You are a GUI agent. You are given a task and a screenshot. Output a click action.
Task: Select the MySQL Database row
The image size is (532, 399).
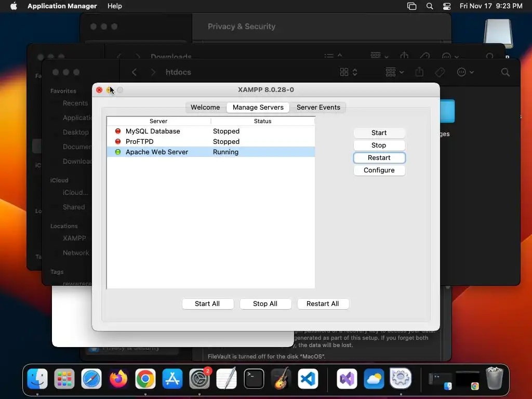(211, 131)
